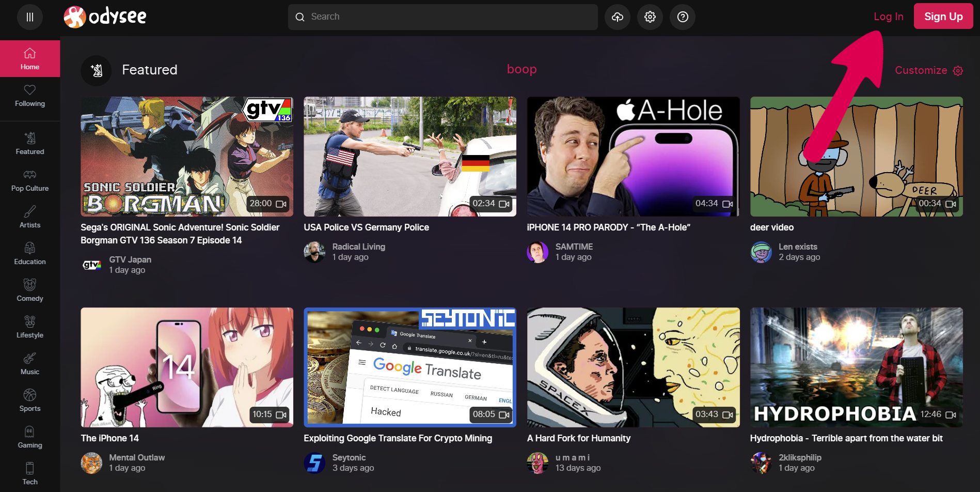Click the search magnifier icon
The width and height of the screenshot is (980, 492).
click(x=300, y=17)
